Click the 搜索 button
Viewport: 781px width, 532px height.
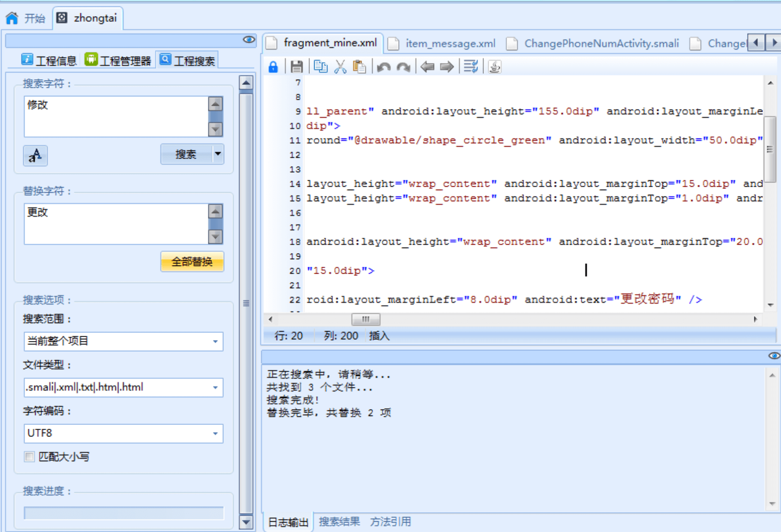[186, 154]
